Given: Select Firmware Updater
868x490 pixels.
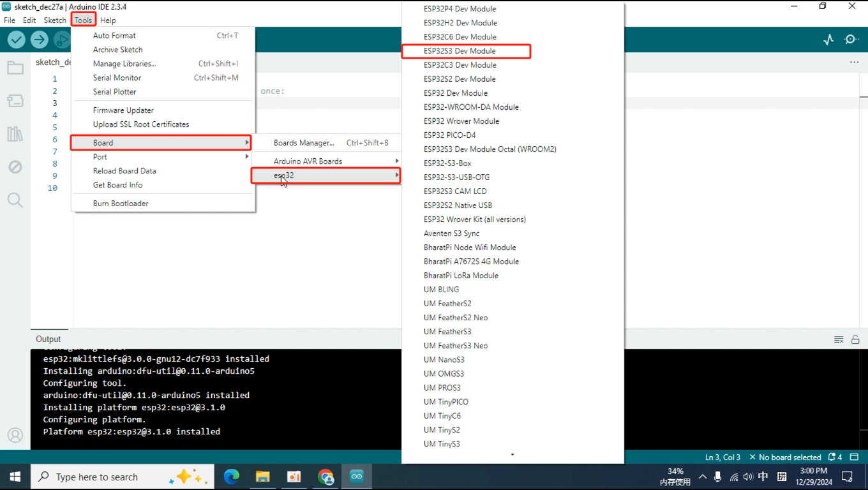Looking at the screenshot, I should pos(163,110).
